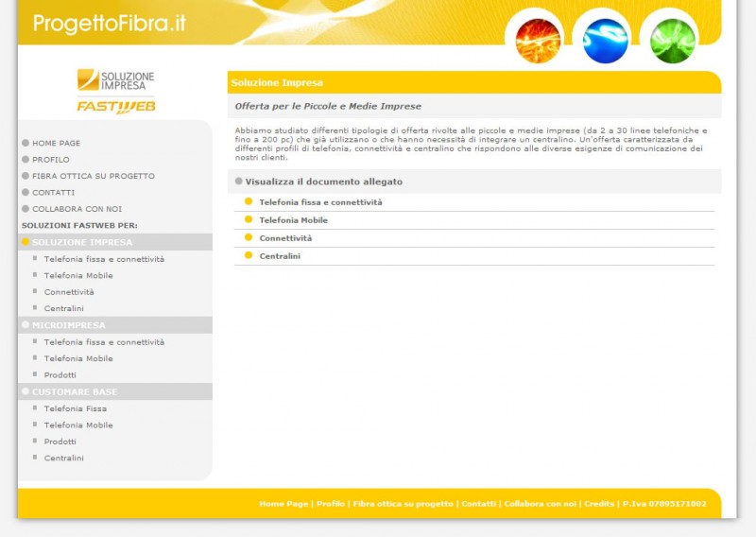Open COLLABORA CON NOI in the sidebar
This screenshot has height=537, width=756.
click(x=77, y=209)
